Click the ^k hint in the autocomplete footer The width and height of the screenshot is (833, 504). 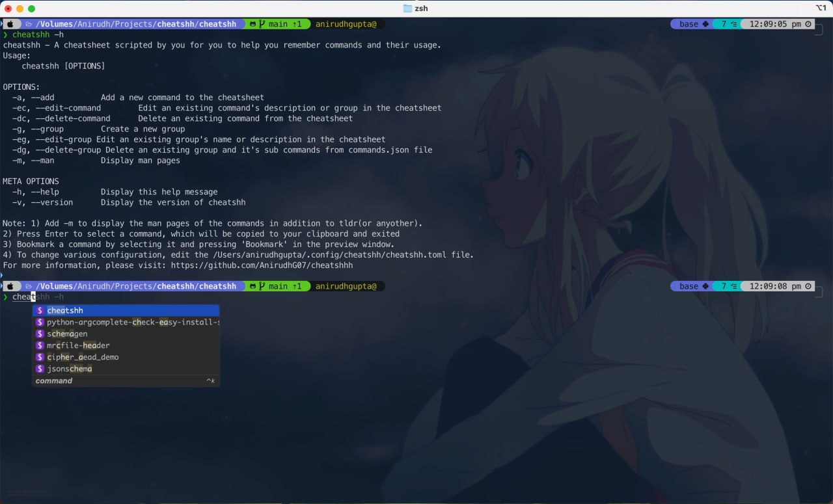[210, 381]
